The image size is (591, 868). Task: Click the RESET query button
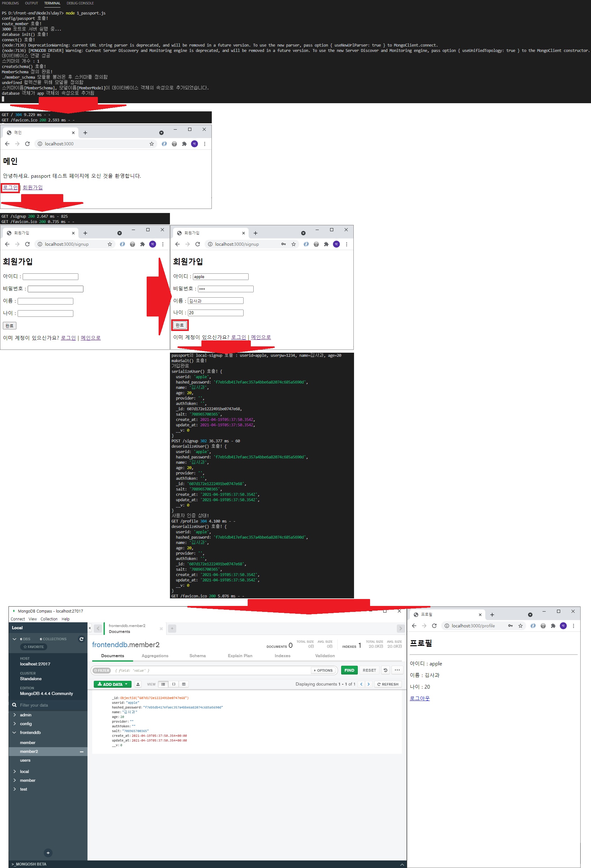pyautogui.click(x=369, y=670)
